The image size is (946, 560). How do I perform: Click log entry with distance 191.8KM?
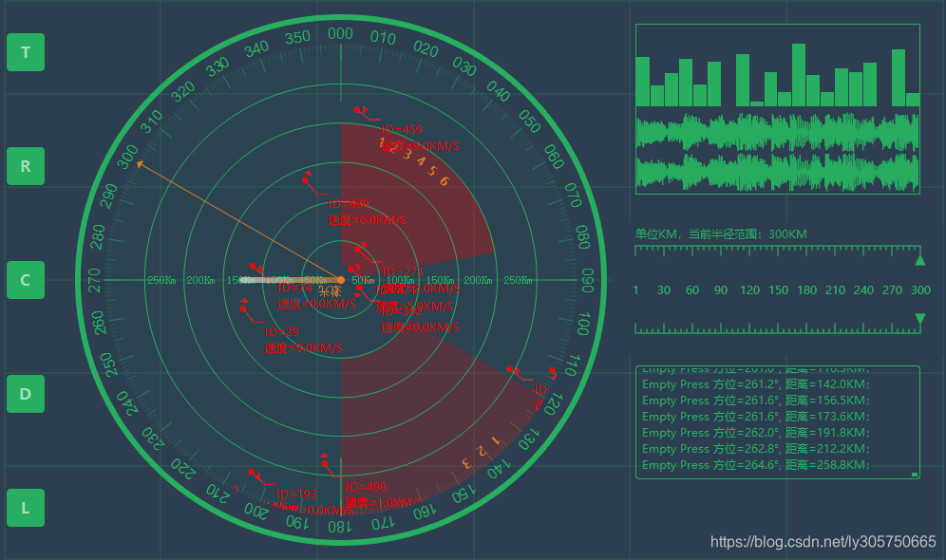pos(756,432)
